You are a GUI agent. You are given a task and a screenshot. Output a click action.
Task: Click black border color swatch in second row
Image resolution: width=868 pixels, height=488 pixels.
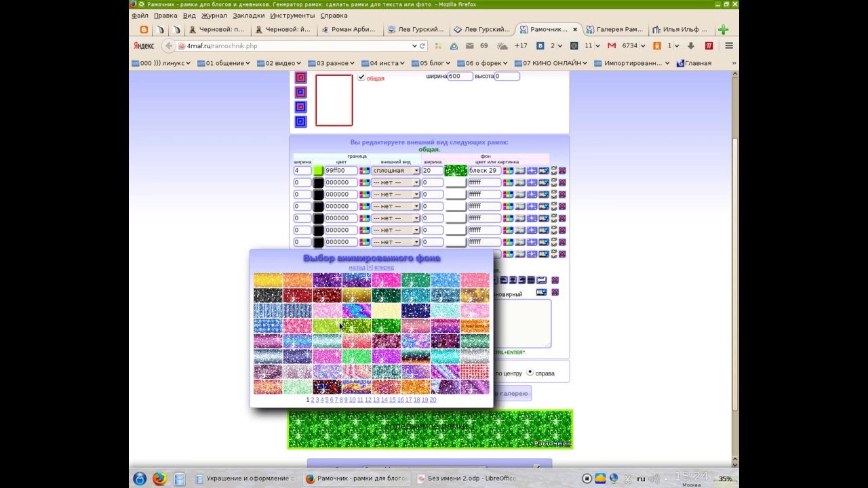click(318, 182)
